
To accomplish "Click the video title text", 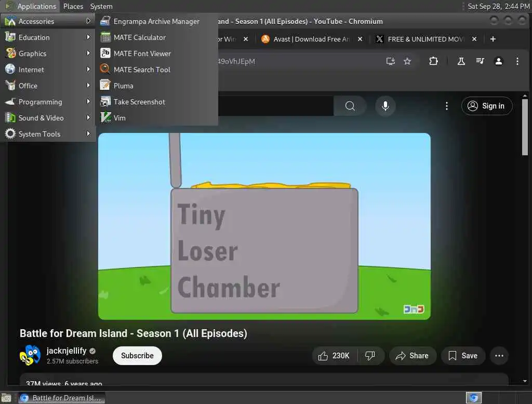I will (134, 333).
